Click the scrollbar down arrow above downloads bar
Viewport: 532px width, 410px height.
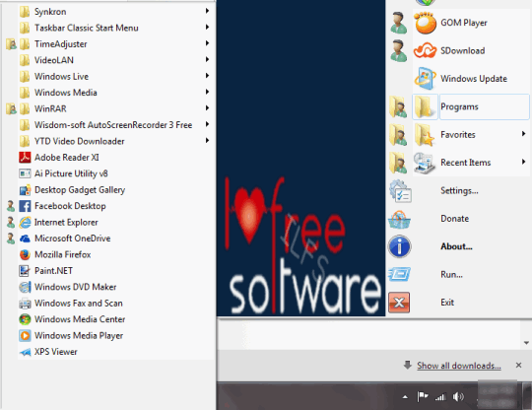pos(526,343)
